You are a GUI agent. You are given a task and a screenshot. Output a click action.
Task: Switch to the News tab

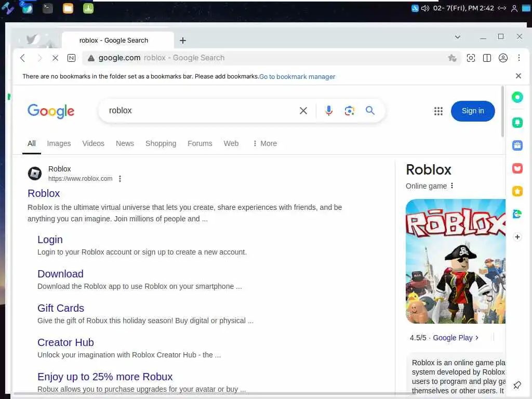[125, 143]
